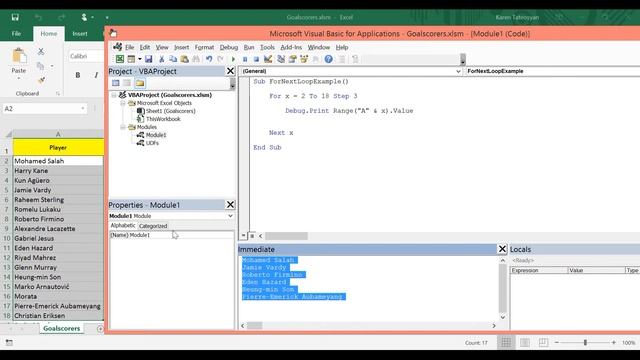The width and height of the screenshot is (640, 360).
Task: Click the Excel Insert ribbon tab
Action: coord(80,33)
